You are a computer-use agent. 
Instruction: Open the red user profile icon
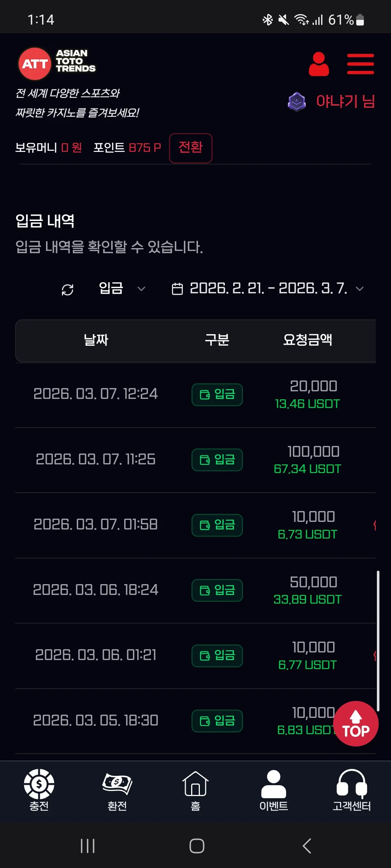[319, 64]
